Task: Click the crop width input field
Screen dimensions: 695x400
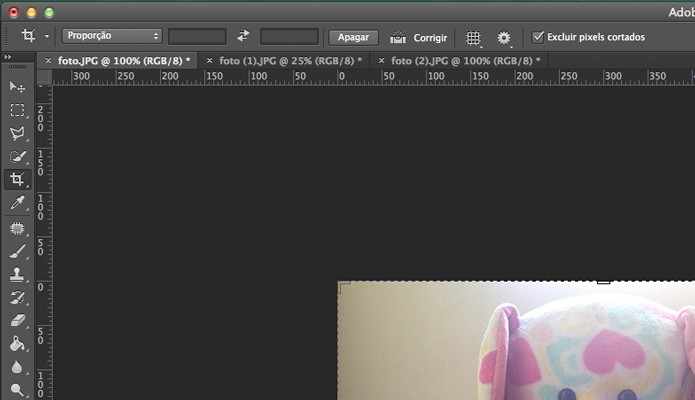Action: coord(197,36)
